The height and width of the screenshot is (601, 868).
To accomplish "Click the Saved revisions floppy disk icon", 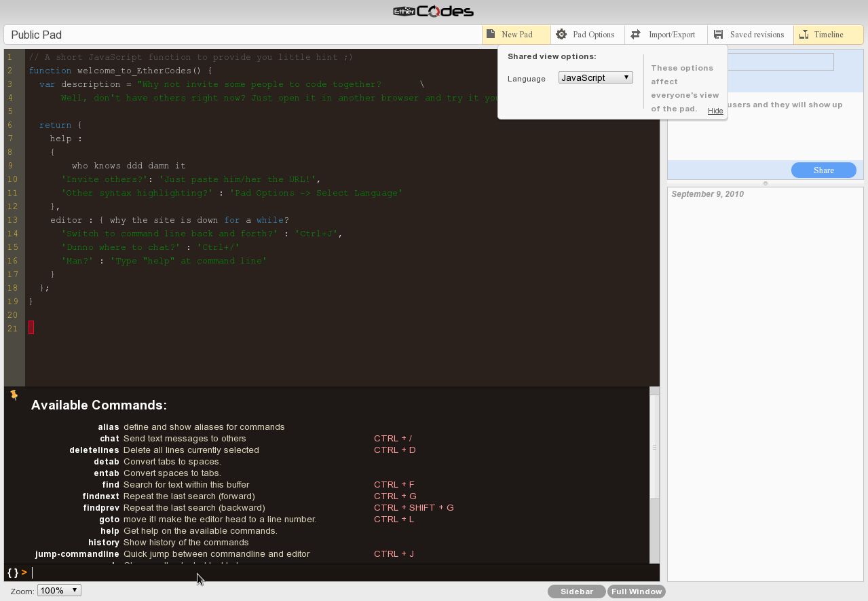I will [719, 35].
